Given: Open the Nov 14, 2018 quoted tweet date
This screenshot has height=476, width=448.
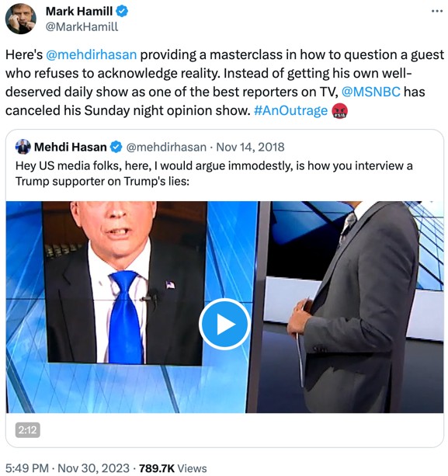Looking at the screenshot, I should (x=251, y=148).
